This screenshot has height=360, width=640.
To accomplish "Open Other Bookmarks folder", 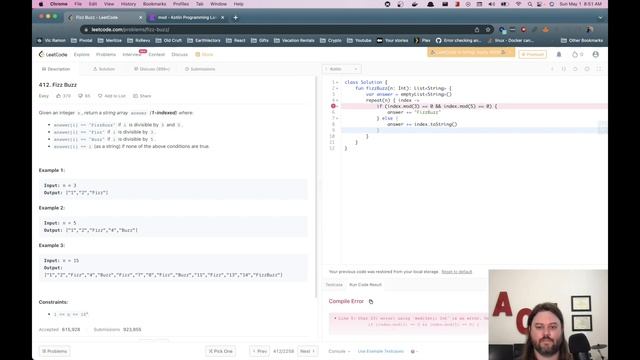I will click(582, 40).
